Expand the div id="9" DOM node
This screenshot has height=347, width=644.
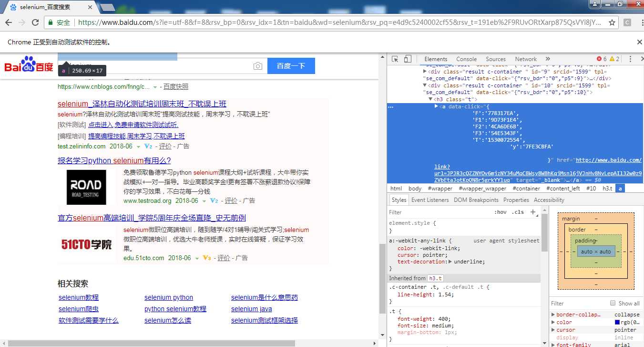[425, 72]
